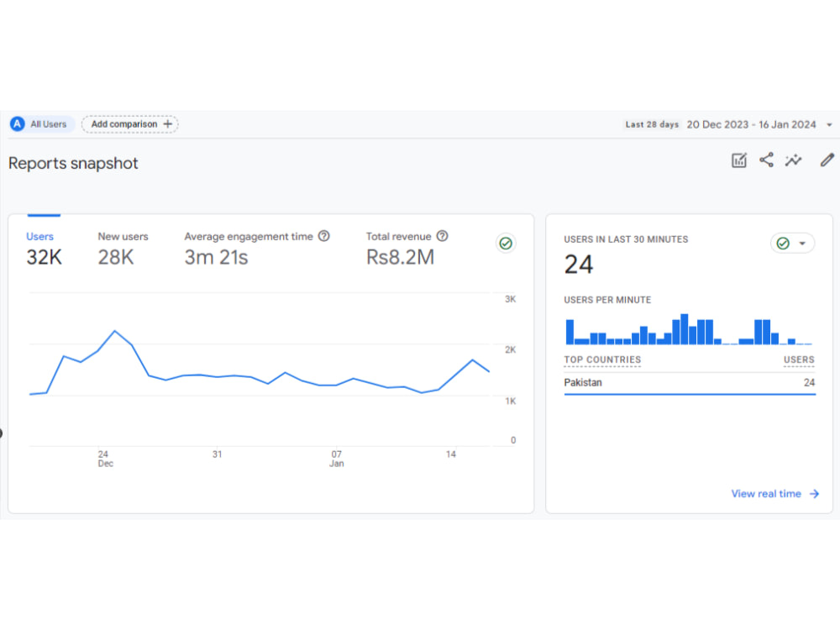Open the date range dropdown arrow

(x=829, y=125)
